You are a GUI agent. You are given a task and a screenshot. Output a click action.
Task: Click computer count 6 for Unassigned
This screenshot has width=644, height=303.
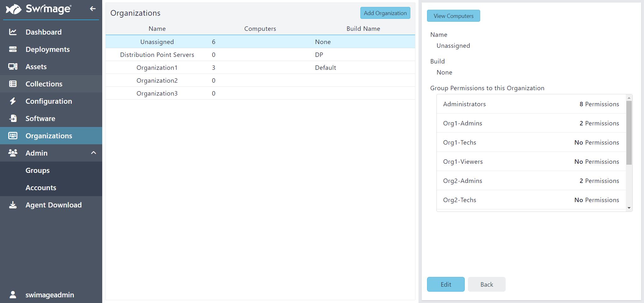[214, 42]
